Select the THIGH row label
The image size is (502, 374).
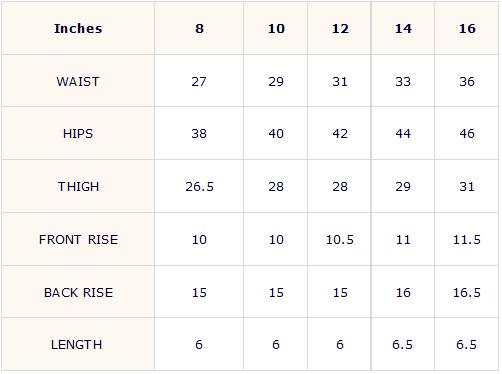[x=78, y=186]
